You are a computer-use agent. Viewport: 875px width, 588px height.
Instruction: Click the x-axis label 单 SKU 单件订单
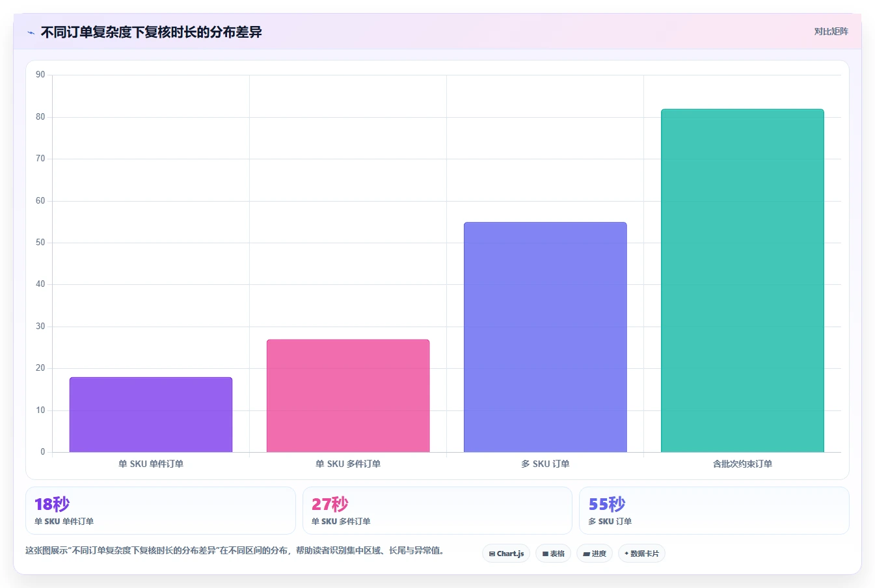pyautogui.click(x=151, y=464)
